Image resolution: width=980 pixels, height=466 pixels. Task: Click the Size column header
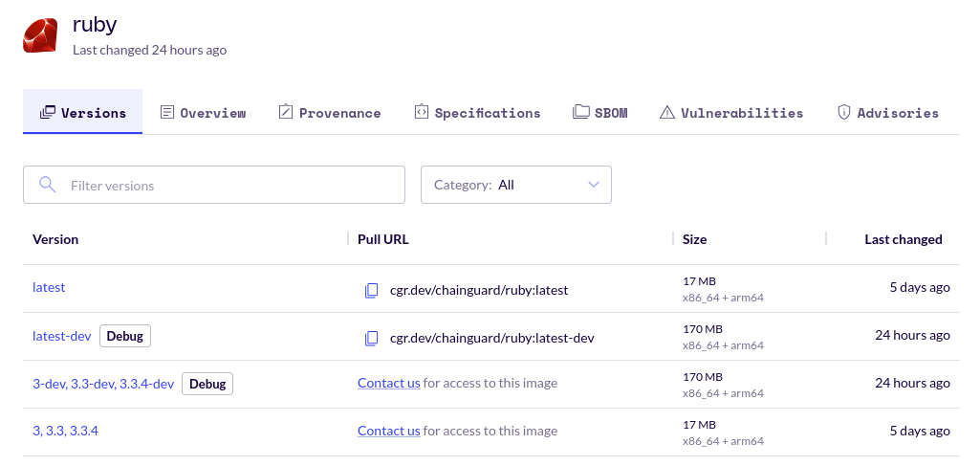click(x=694, y=239)
